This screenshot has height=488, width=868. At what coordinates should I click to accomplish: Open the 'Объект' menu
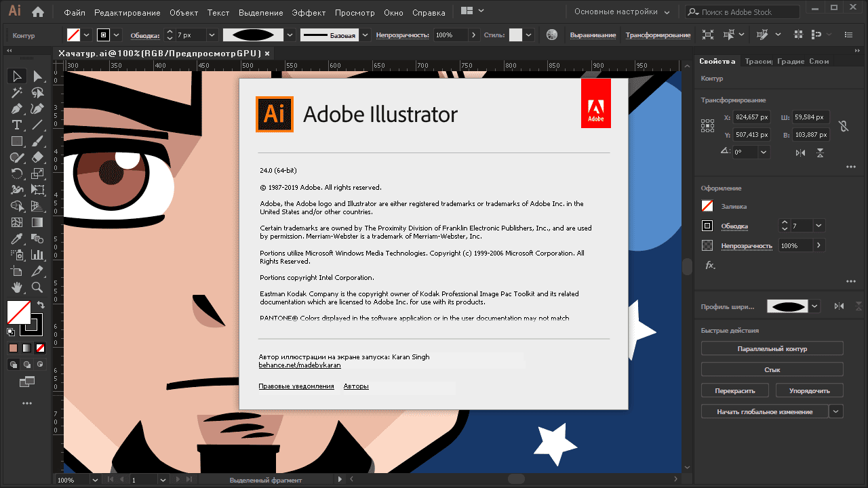coord(184,12)
